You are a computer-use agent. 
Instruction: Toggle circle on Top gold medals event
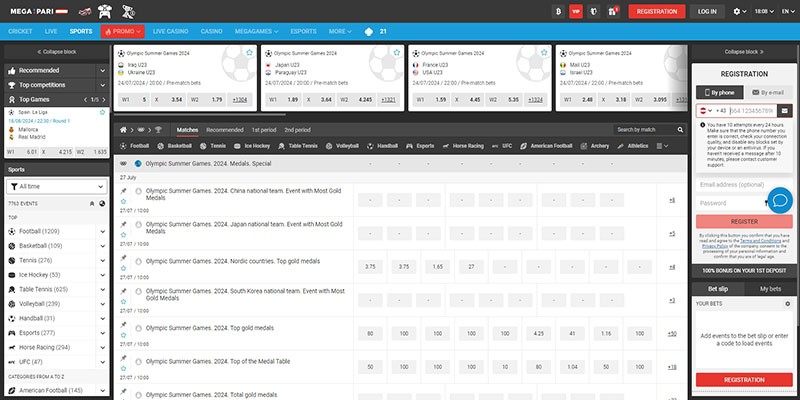point(139,328)
